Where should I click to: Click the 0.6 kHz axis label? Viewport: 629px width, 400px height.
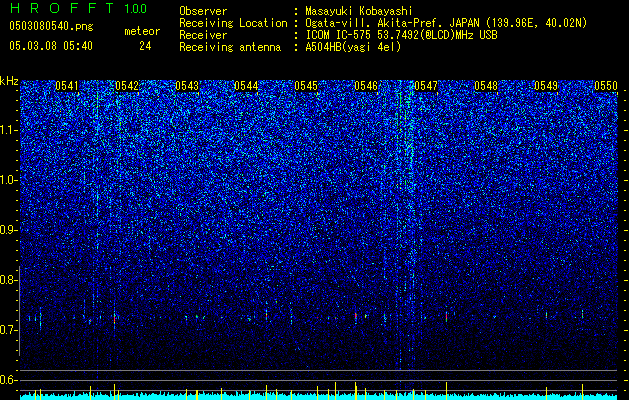[9, 380]
